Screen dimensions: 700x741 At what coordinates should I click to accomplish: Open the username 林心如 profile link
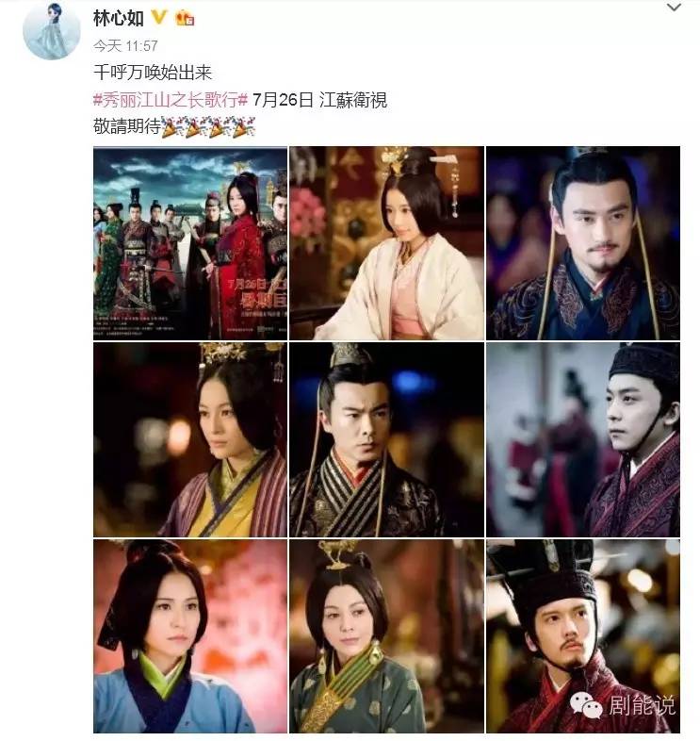pos(119,19)
